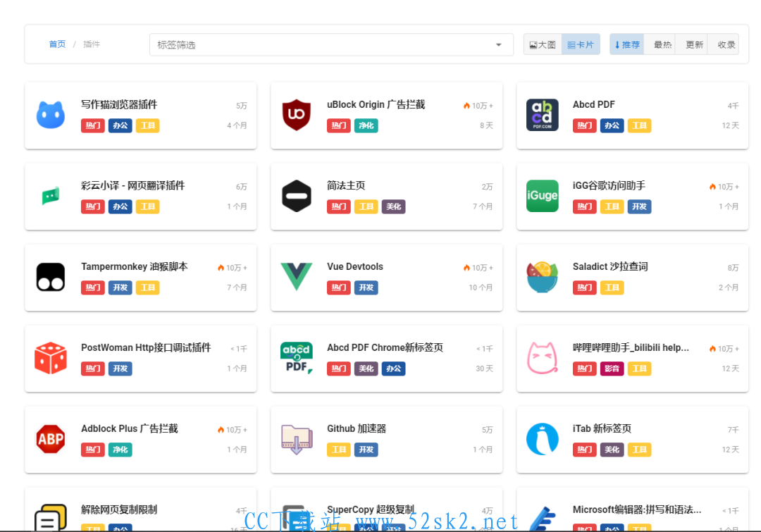Screen dimensions: 761x532
Task: Switch to 卡片 card view
Action: coord(581,44)
